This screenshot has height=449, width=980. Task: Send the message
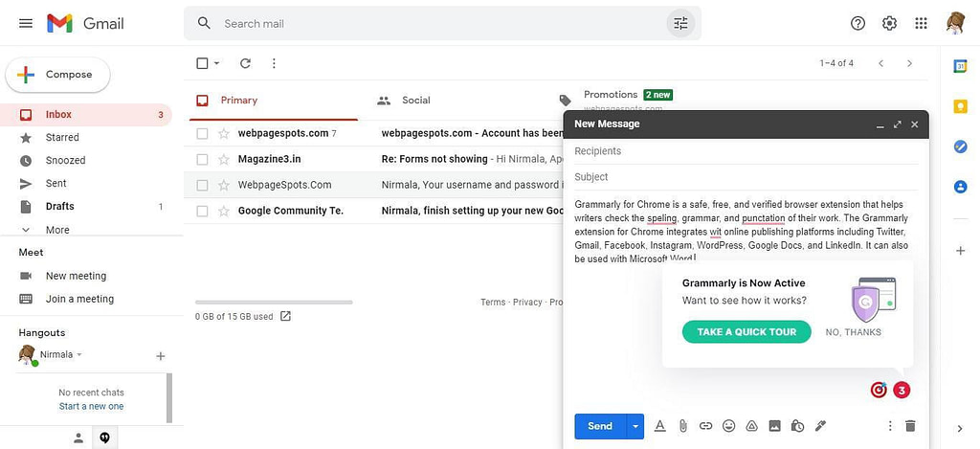(599, 426)
